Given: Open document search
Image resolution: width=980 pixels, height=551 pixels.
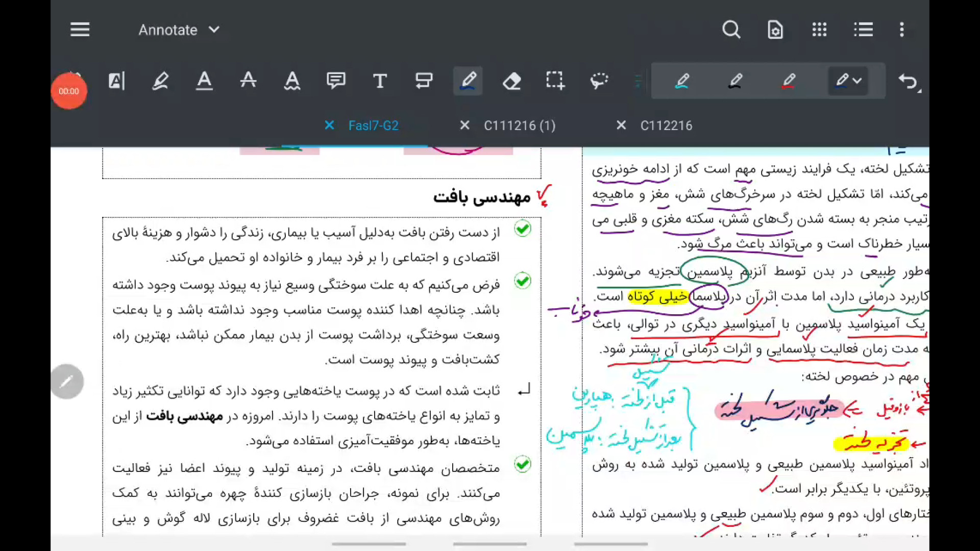Looking at the screenshot, I should [x=731, y=30].
